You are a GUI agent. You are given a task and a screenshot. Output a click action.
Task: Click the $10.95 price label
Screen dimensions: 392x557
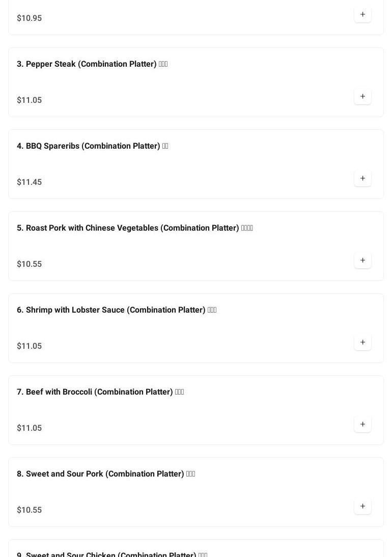(x=30, y=18)
